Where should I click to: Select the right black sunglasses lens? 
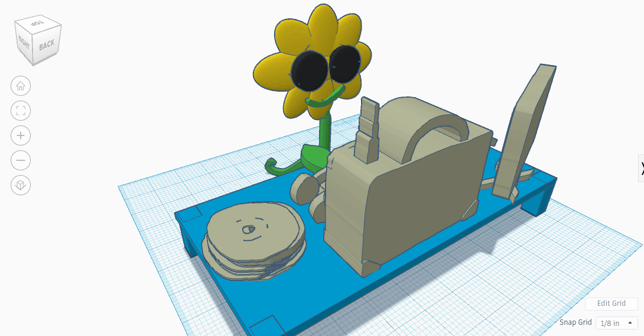[x=344, y=64]
